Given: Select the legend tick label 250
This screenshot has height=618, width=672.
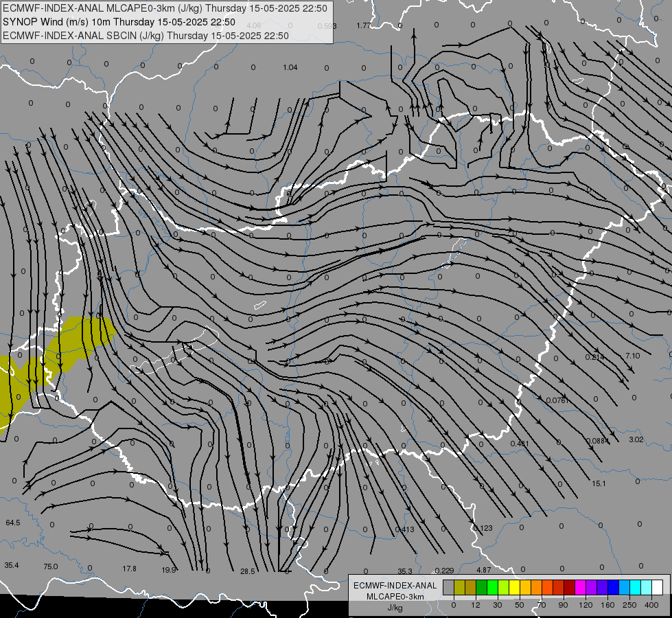Looking at the screenshot, I should coord(629,605).
